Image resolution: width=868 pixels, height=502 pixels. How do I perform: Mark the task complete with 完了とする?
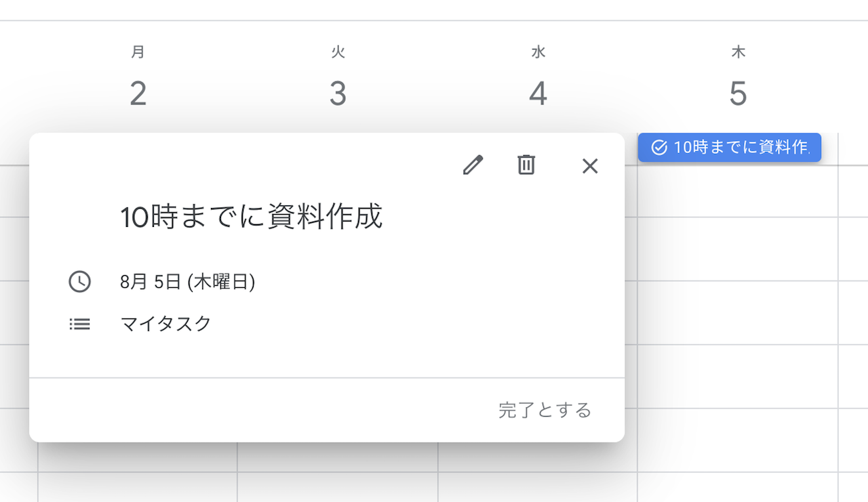[545, 410]
